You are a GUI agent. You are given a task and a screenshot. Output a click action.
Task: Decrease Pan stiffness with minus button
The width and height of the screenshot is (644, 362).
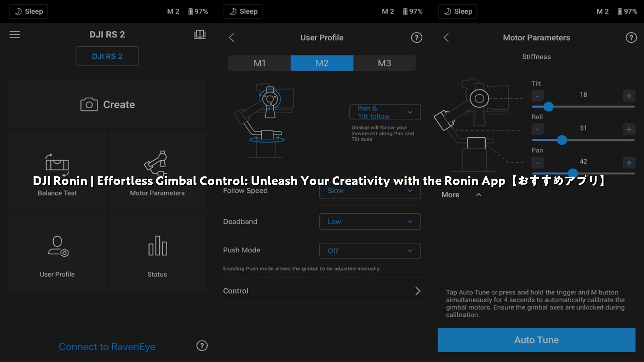tap(537, 163)
